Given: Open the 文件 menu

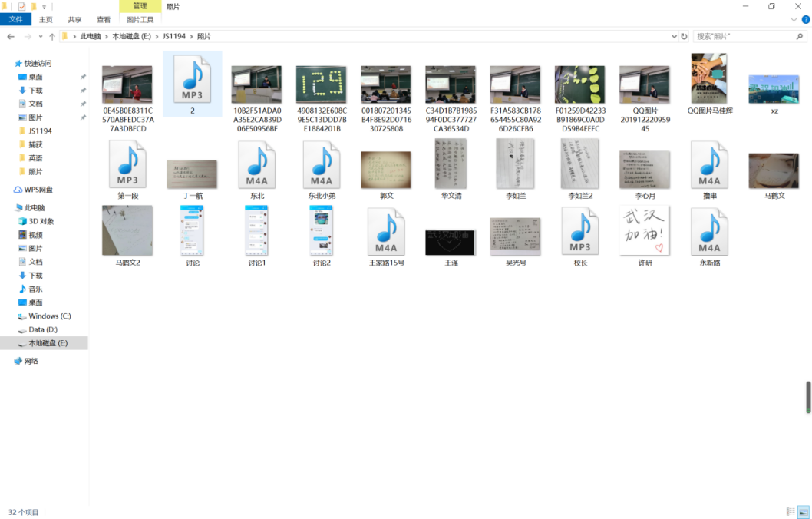Looking at the screenshot, I should coord(15,20).
